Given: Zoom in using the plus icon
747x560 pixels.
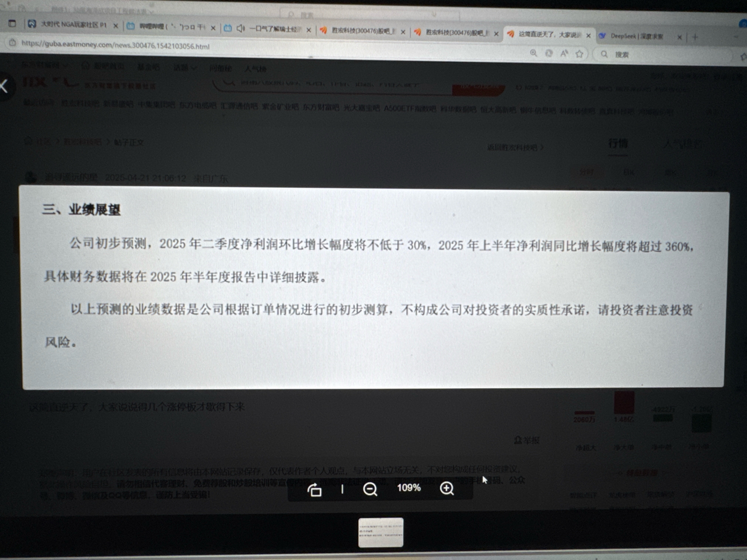Looking at the screenshot, I should pos(446,489).
